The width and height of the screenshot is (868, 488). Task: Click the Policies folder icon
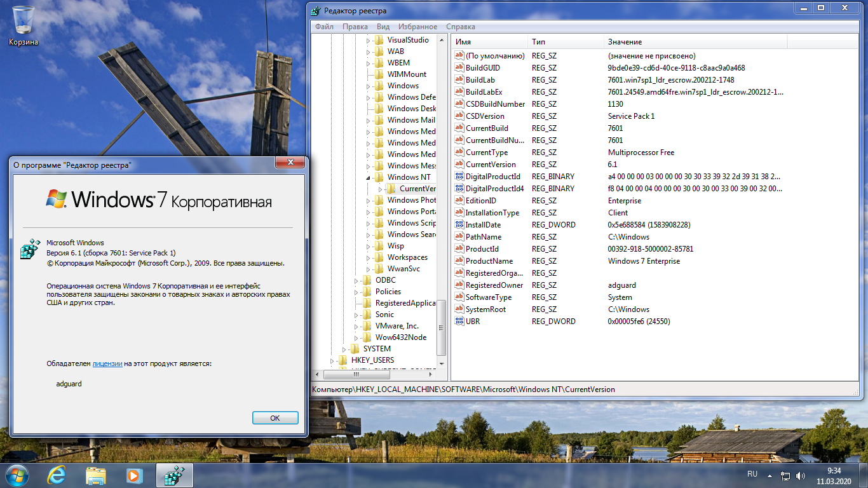click(x=367, y=292)
